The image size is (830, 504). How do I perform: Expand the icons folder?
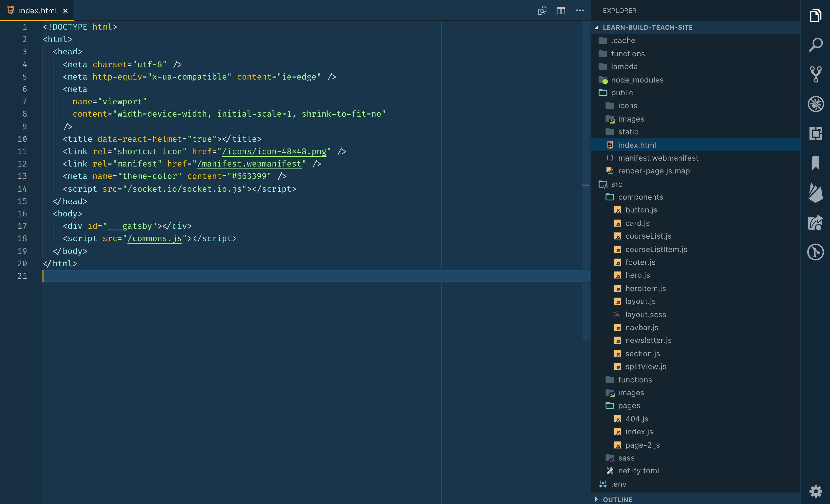(696, 105)
